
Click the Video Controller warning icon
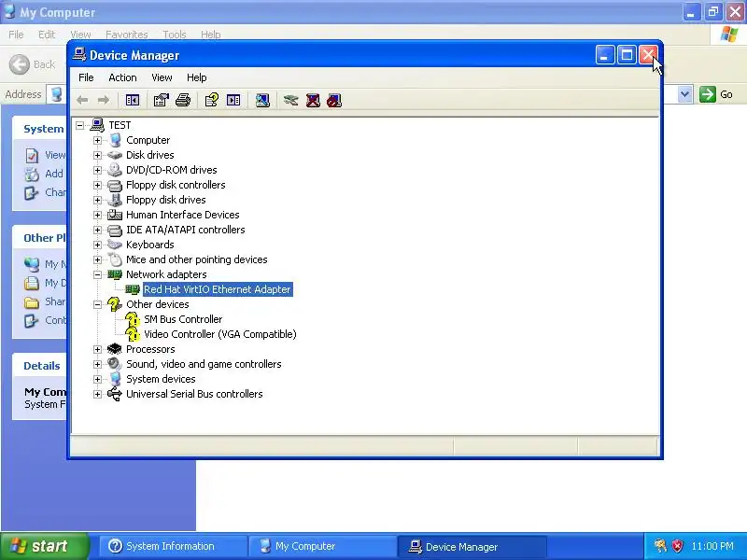coord(133,334)
